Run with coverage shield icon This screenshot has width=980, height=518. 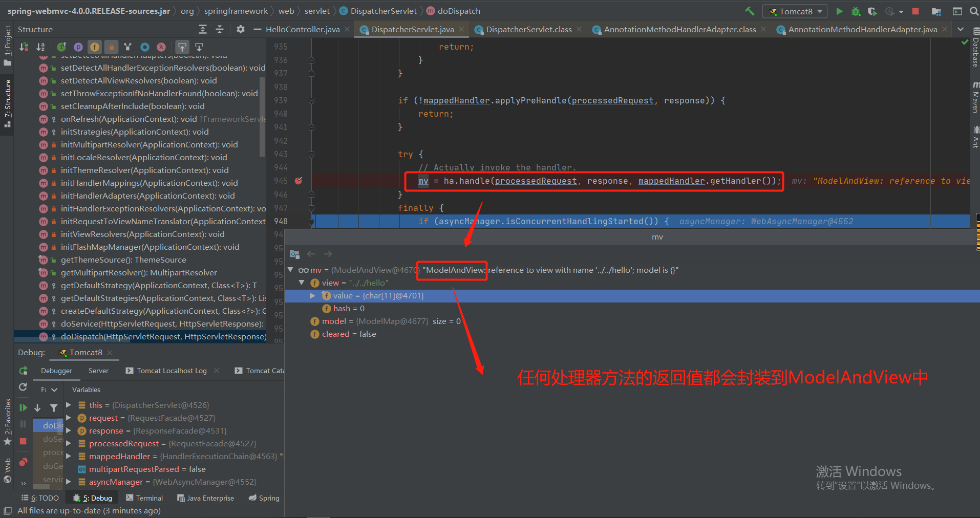pos(872,11)
